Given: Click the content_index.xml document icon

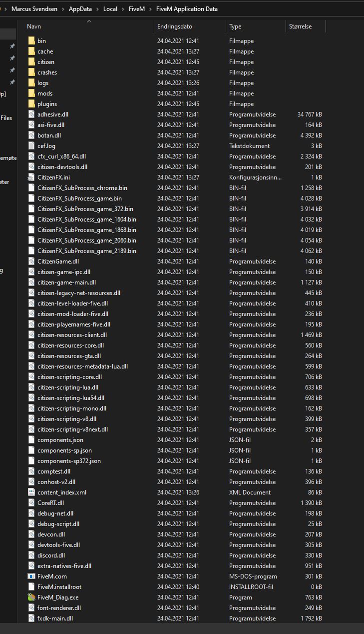Looking at the screenshot, I should point(31,492).
